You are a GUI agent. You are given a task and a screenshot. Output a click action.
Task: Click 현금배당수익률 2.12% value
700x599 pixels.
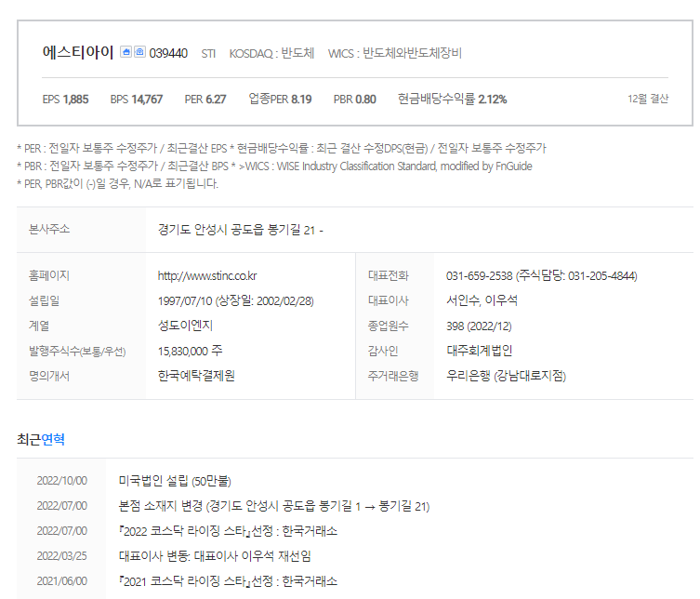[x=452, y=99]
